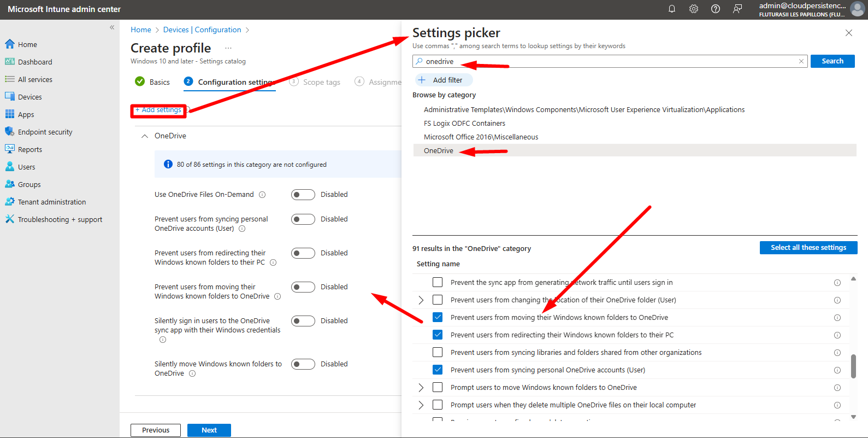Open Tenant administration from the sidebar
This screenshot has height=438, width=868.
coord(52,202)
